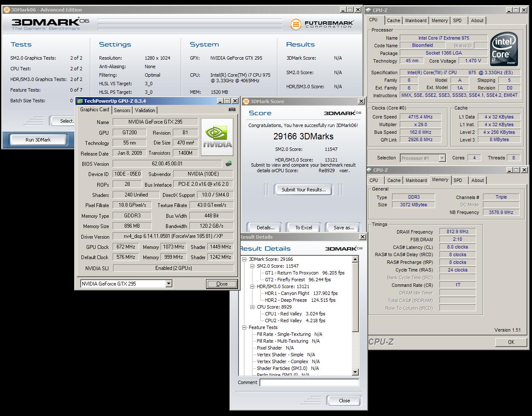Click the Futuremark Corporation logo
Image resolution: width=532 pixels, height=416 pixels.
(x=322, y=24)
